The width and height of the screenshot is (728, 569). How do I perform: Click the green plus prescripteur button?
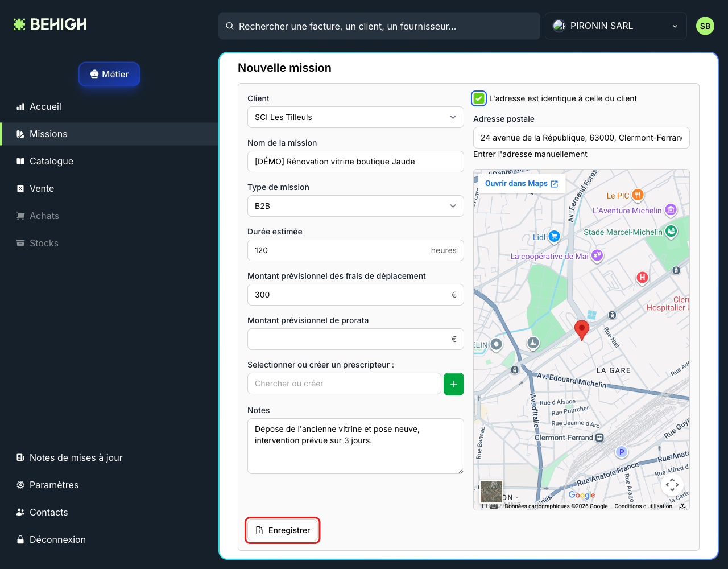[454, 384]
